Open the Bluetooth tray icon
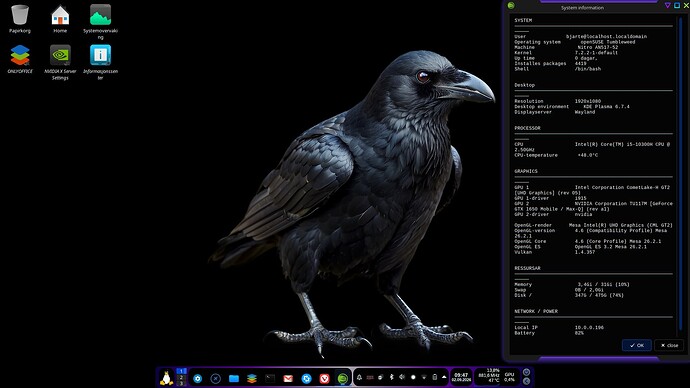Screen dimensions: 690x388 391,377
